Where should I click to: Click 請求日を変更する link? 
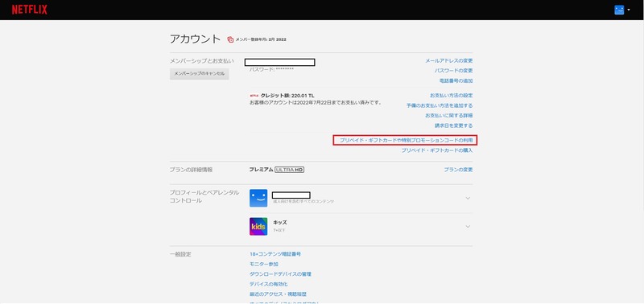click(x=454, y=125)
